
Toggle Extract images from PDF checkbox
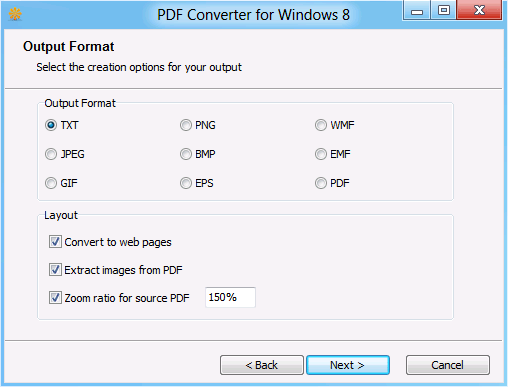click(55, 270)
